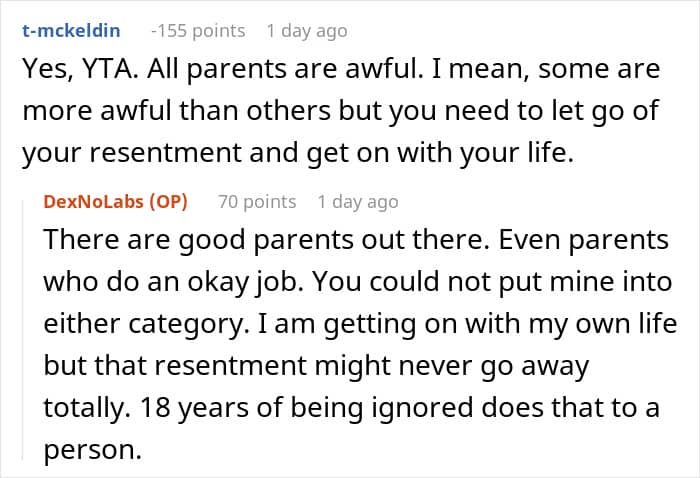Click the line starting 'either category'
This screenshot has height=478, width=700.
[360, 324]
